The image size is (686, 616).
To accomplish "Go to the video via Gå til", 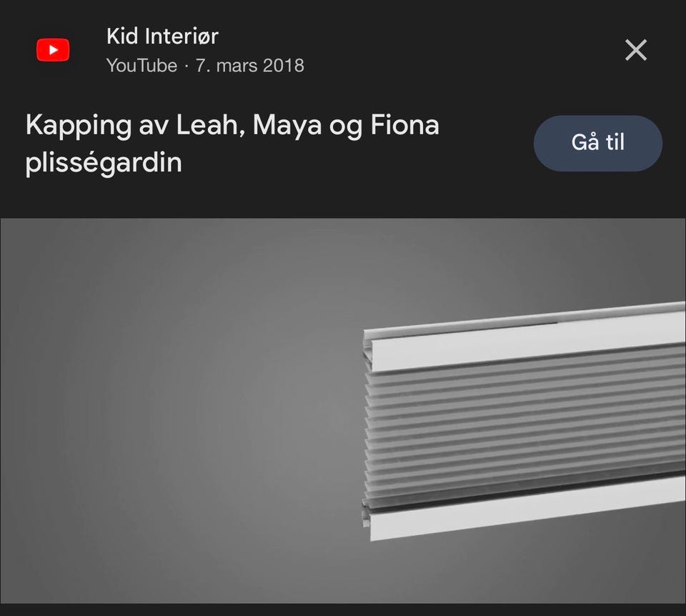I will pyautogui.click(x=597, y=143).
